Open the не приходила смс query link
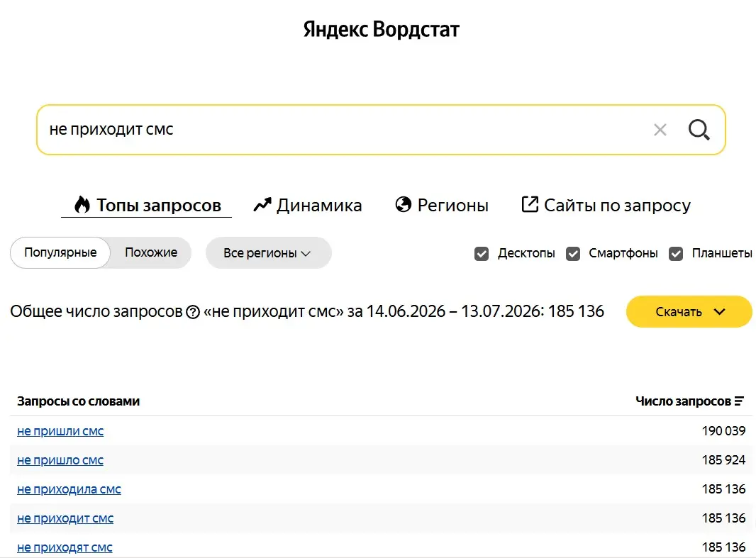Viewport: 756px width, 558px height. point(69,489)
